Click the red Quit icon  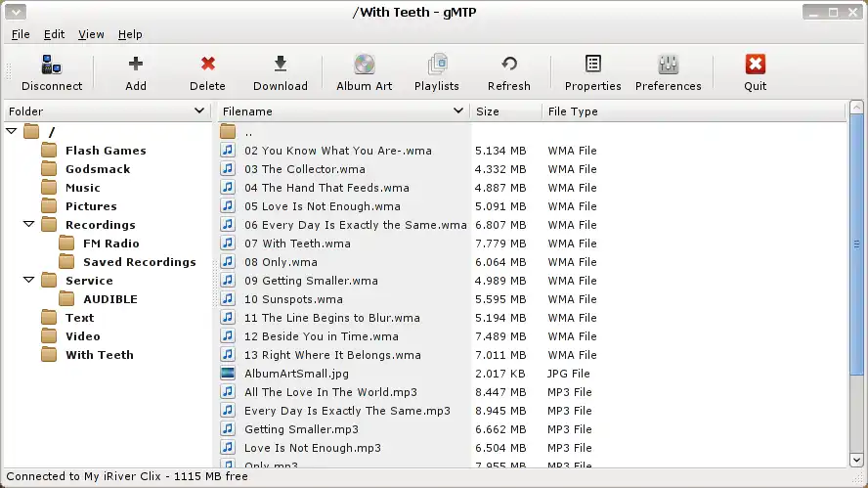(x=755, y=65)
